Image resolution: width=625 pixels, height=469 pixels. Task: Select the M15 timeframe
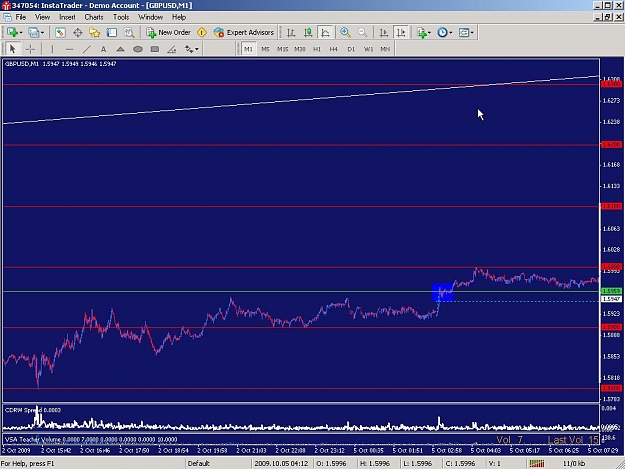coord(283,49)
